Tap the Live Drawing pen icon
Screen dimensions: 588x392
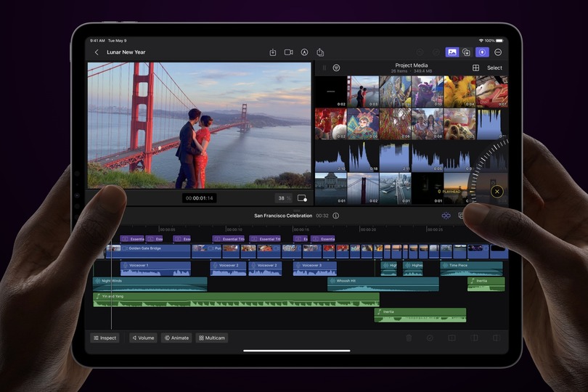(304, 52)
